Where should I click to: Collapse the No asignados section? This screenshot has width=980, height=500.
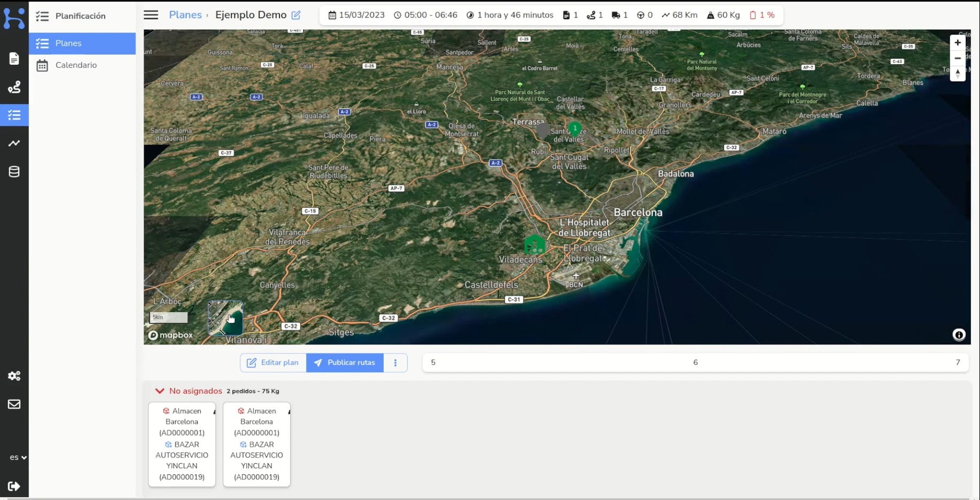click(x=159, y=391)
